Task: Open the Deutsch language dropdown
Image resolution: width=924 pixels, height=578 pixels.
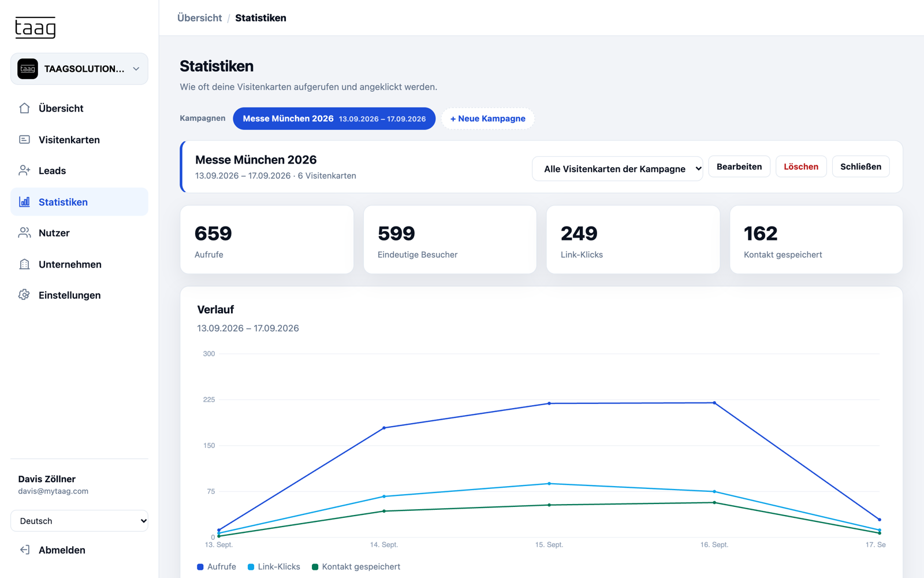Action: pos(79,521)
